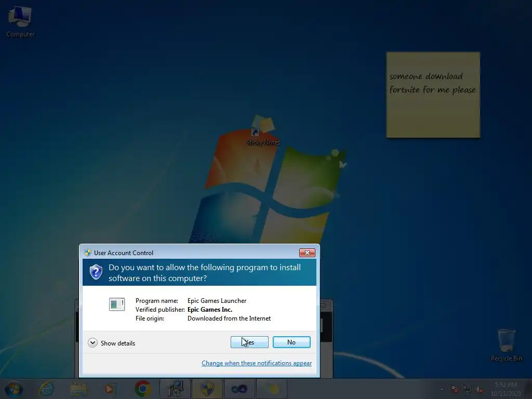532x399 pixels.
Task: Show hidden tray icons arrow
Action: [x=442, y=389]
